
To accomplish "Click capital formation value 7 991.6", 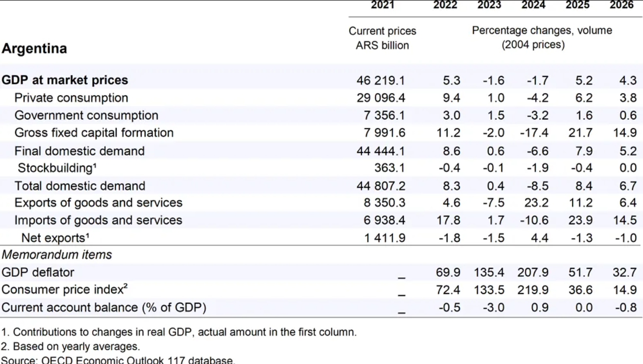I will tap(384, 133).
